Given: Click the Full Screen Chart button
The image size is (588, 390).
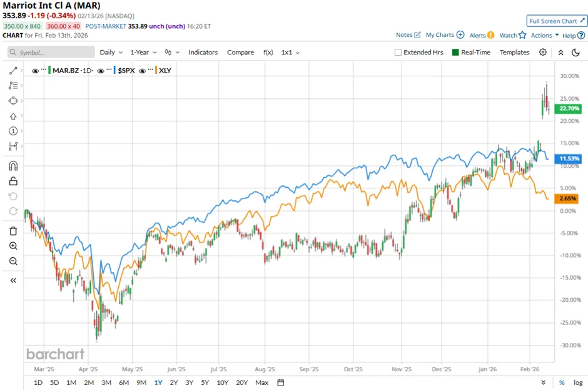Looking at the screenshot, I should tap(556, 21).
